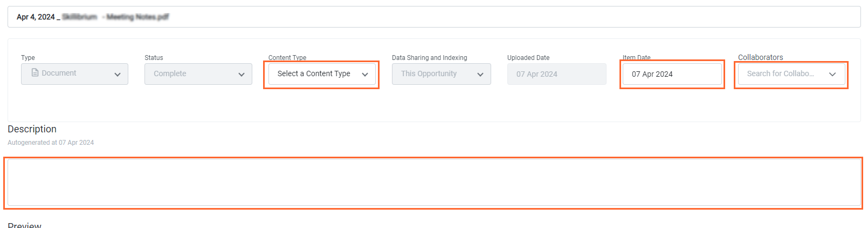Click the Collaborators chevron arrow
This screenshot has width=868, height=228.
click(x=832, y=75)
